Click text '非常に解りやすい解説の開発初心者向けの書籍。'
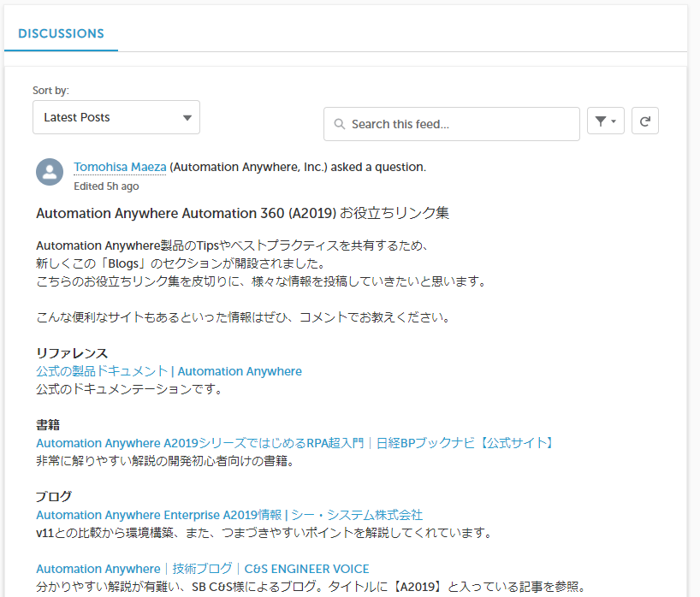Screen dimensions: 700x597 tap(166, 461)
